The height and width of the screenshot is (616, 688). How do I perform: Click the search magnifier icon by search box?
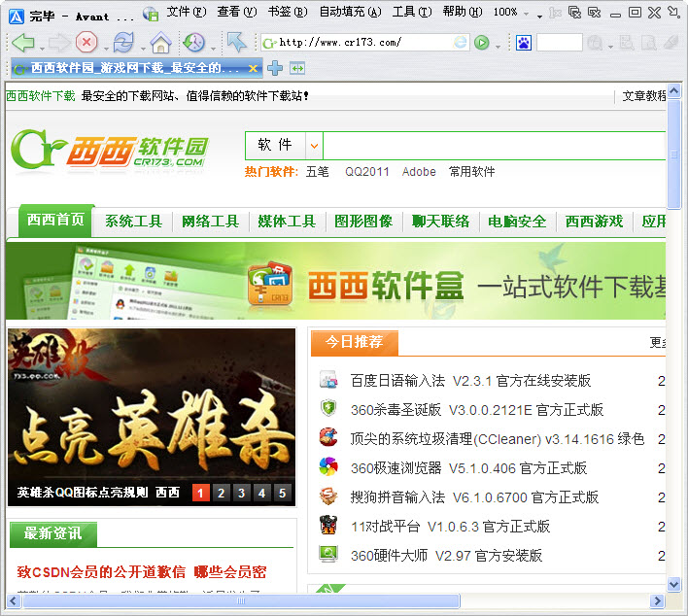pos(595,43)
